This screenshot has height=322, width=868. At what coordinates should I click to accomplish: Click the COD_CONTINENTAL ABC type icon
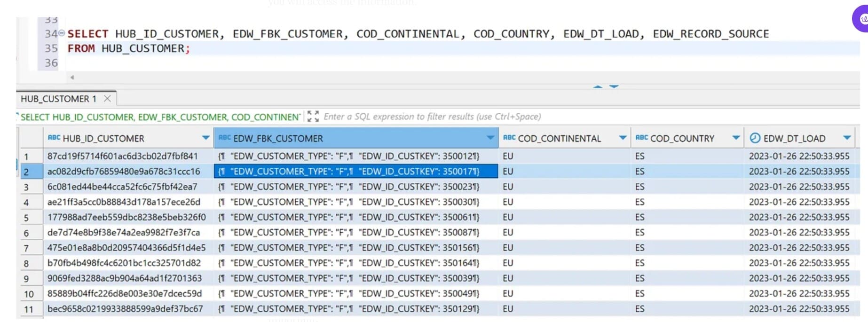509,138
